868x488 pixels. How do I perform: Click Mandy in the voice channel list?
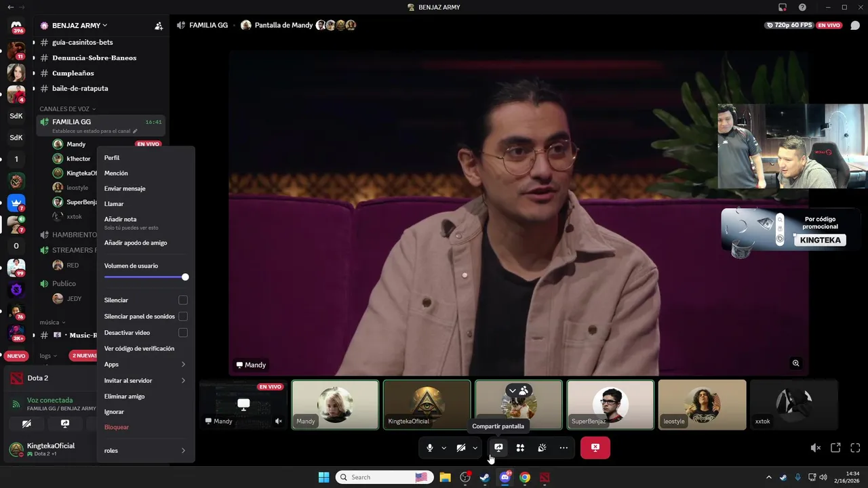pyautogui.click(x=76, y=144)
